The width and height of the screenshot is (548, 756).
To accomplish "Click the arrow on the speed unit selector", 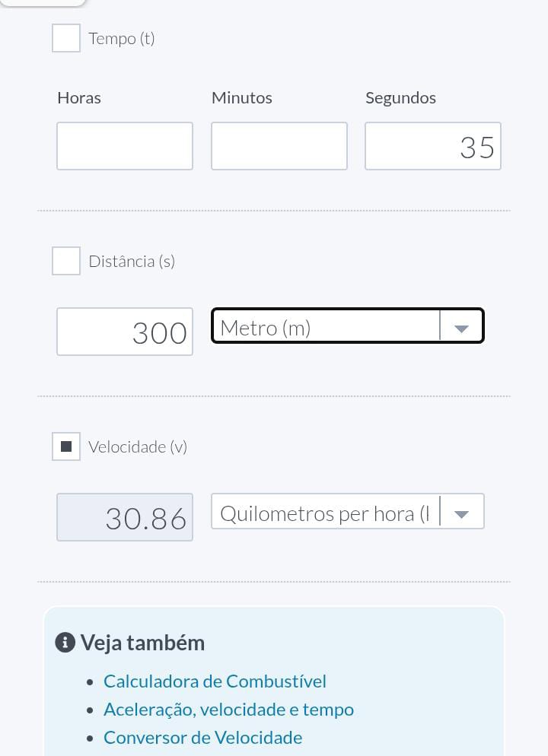I will 461,513.
